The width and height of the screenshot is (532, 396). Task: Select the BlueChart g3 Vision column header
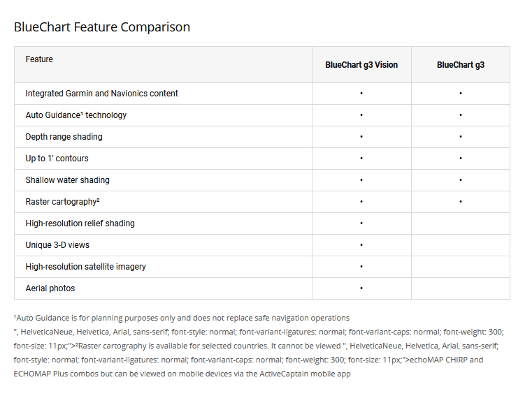point(361,65)
